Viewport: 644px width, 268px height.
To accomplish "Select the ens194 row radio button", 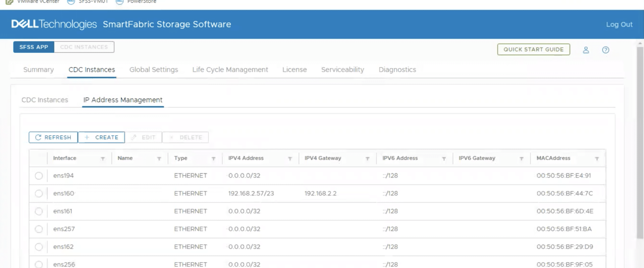I will tap(39, 176).
